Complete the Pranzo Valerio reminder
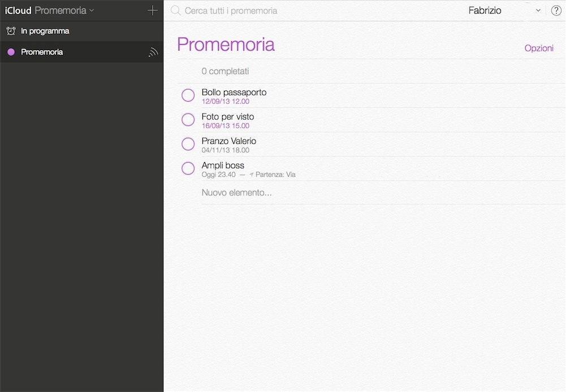566x392 pixels. pyautogui.click(x=188, y=144)
